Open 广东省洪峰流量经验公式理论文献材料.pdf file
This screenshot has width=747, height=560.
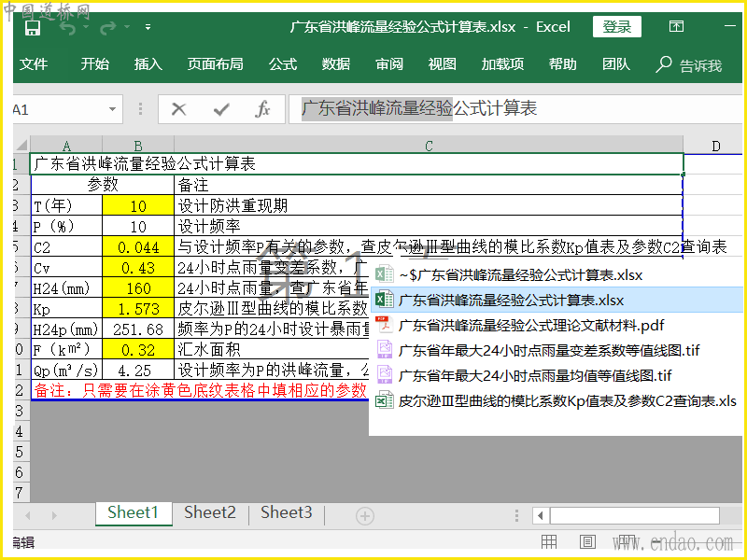click(x=531, y=325)
